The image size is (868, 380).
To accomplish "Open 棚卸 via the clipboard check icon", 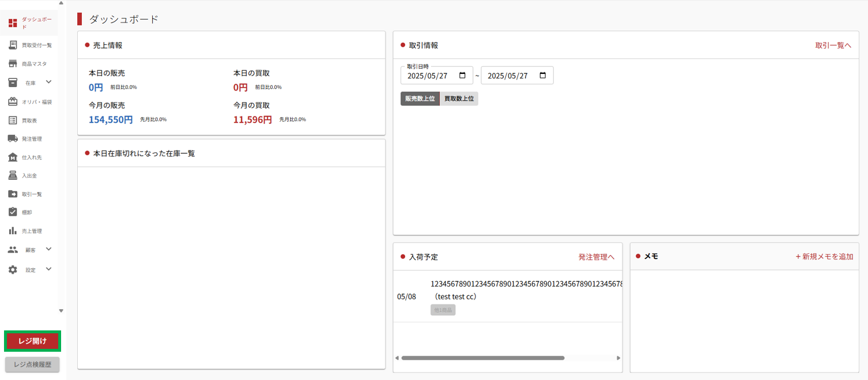I will (13, 212).
